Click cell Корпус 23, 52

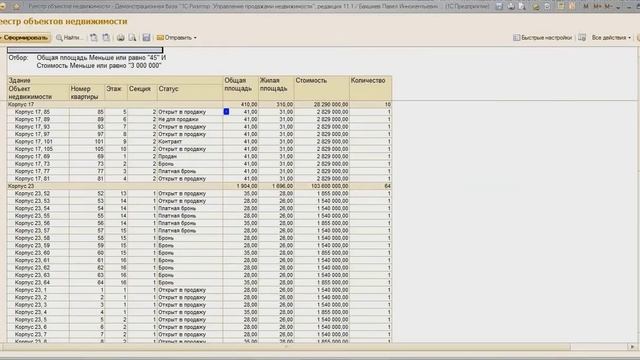pos(38,193)
